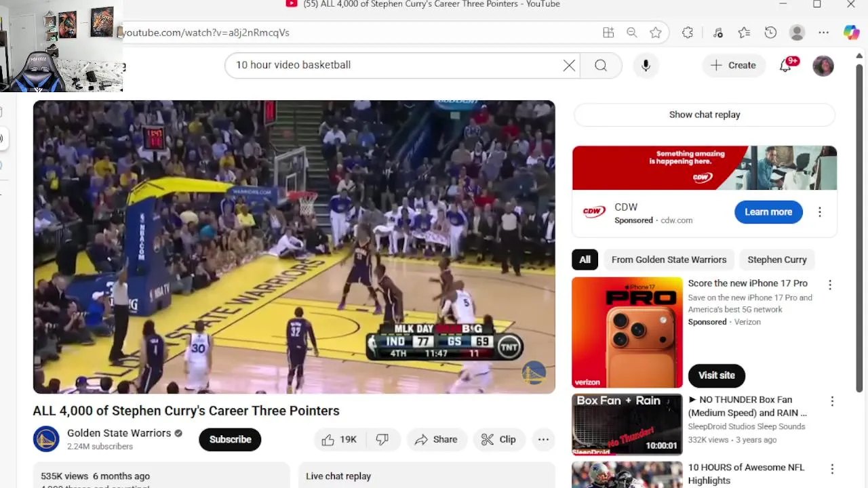Open more actions menu below video

click(543, 440)
